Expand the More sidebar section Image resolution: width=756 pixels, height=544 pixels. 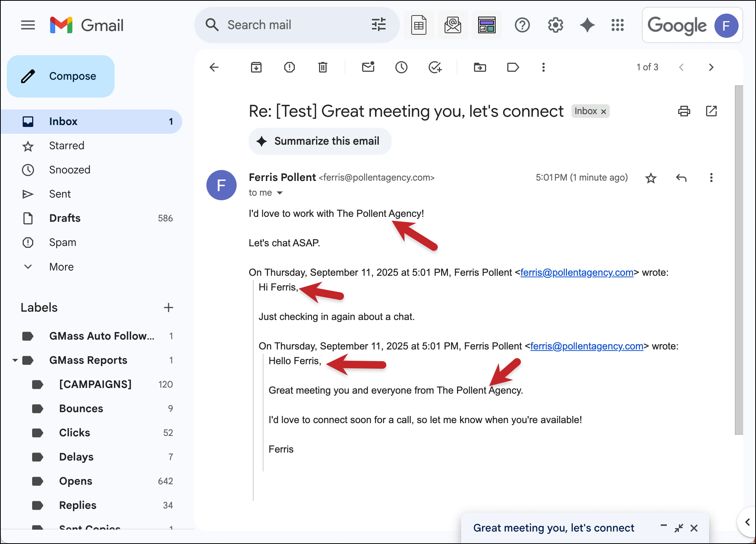(61, 267)
